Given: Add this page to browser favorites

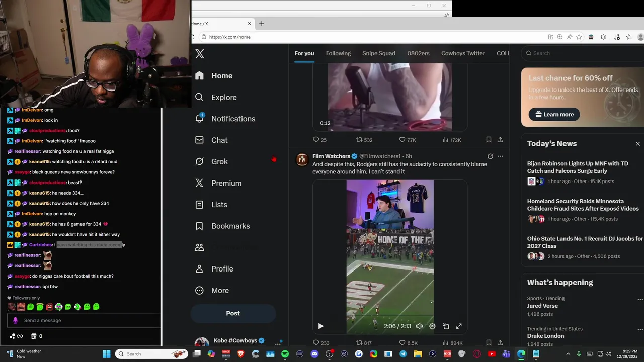Looking at the screenshot, I should click(579, 37).
